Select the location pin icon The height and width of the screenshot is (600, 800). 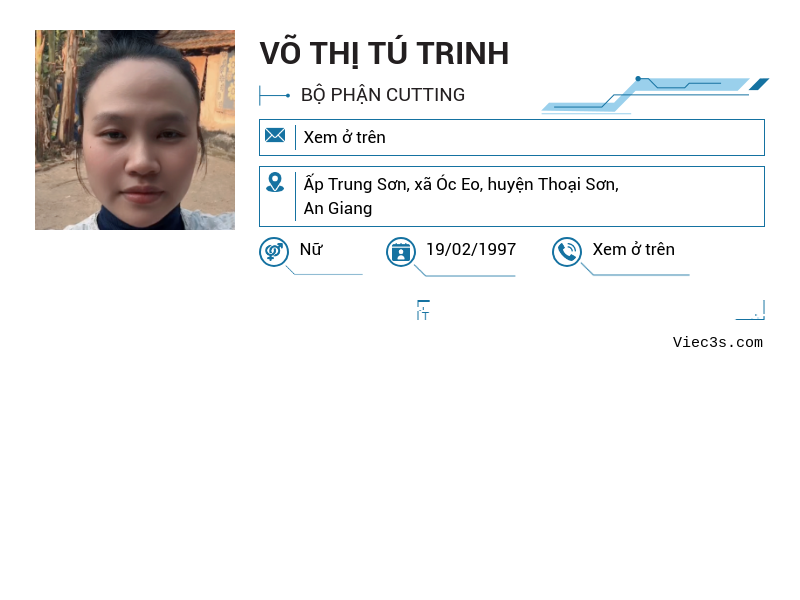click(x=275, y=183)
